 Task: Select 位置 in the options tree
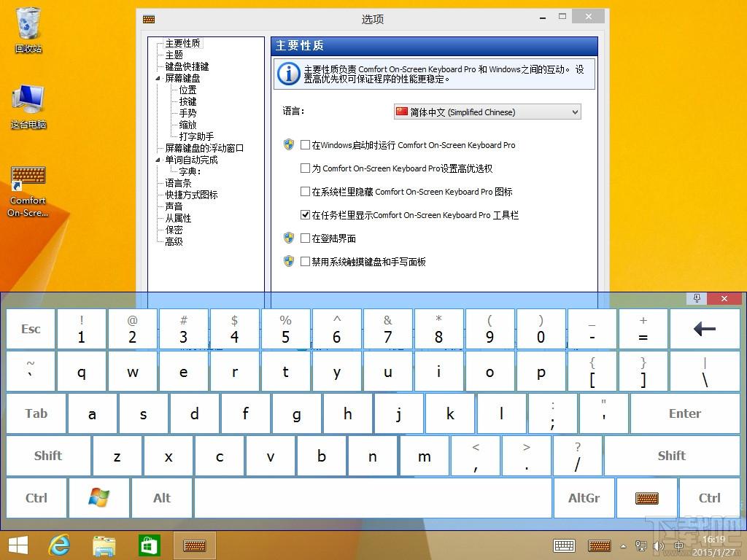pyautogui.click(x=187, y=90)
